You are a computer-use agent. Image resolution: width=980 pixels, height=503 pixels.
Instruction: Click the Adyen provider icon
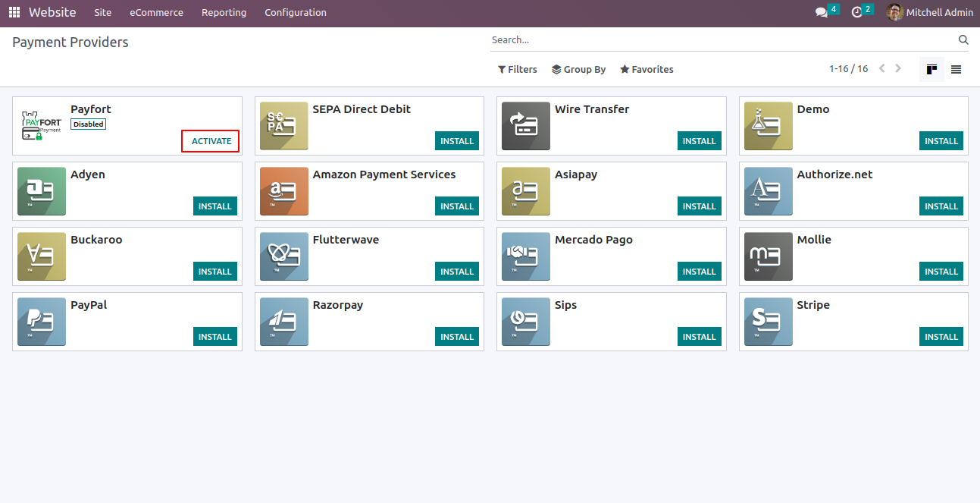tap(42, 191)
